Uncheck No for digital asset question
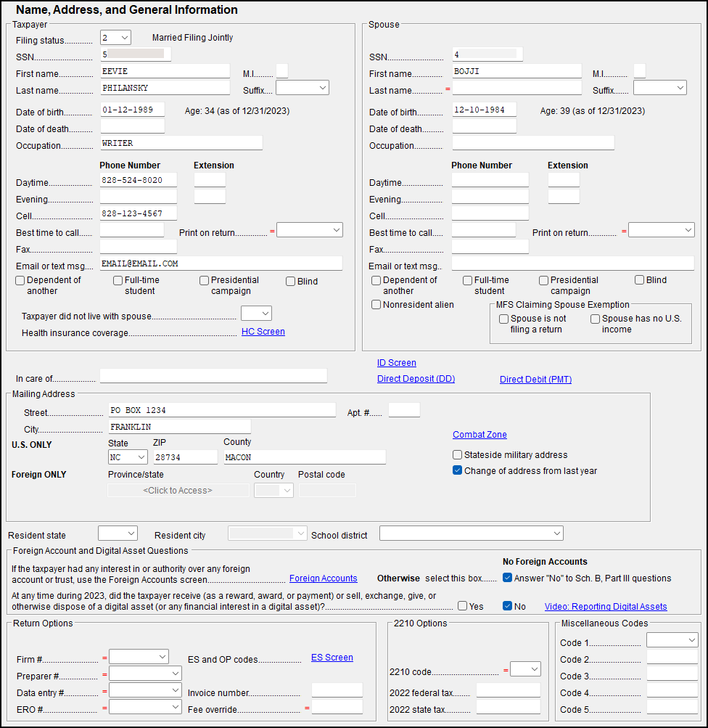Image resolution: width=708 pixels, height=728 pixels. click(x=508, y=606)
